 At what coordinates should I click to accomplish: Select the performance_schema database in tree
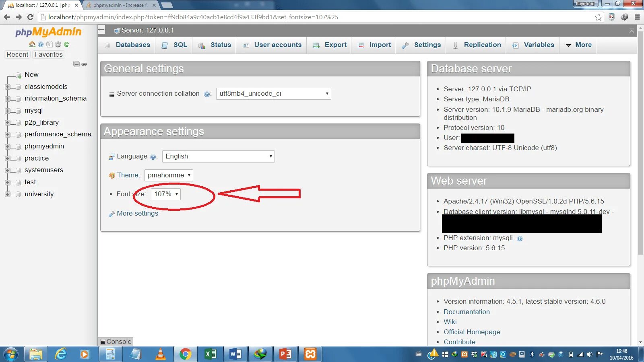pyautogui.click(x=58, y=134)
